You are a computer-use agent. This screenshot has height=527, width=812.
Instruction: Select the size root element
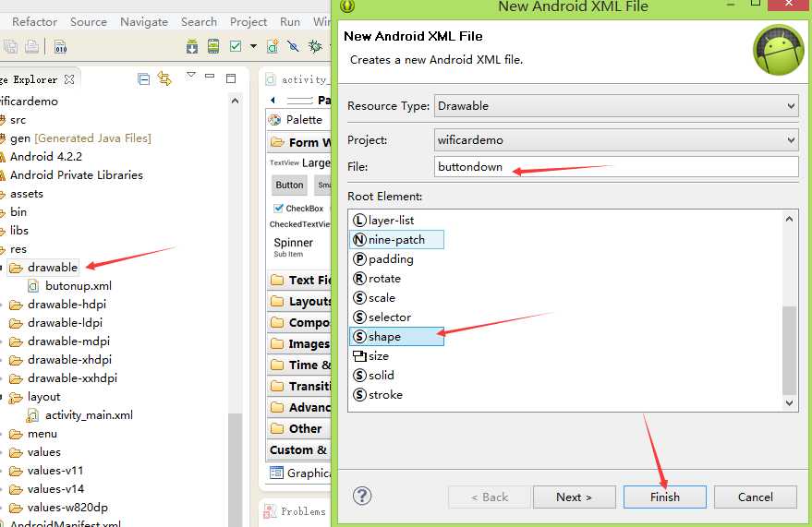tap(370, 356)
